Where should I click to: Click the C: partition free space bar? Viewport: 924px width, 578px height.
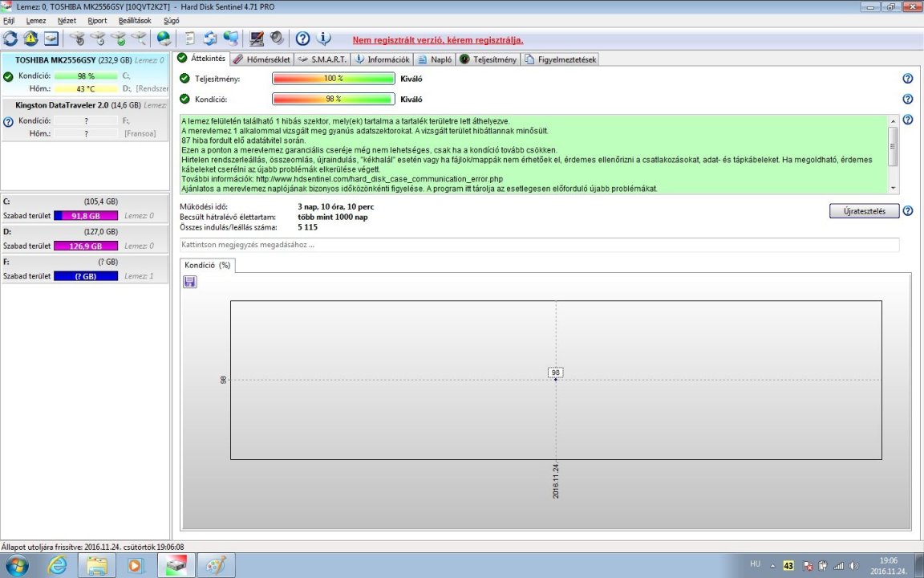click(86, 216)
